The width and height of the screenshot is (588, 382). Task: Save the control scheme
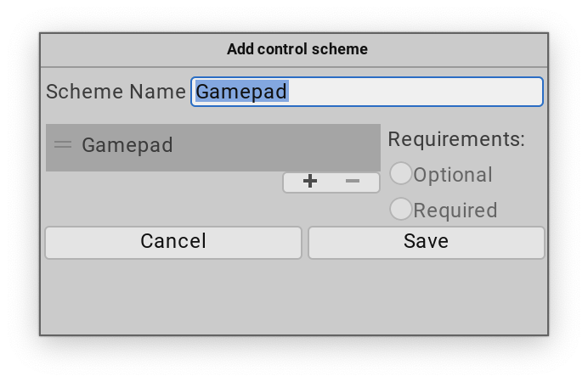point(426,242)
